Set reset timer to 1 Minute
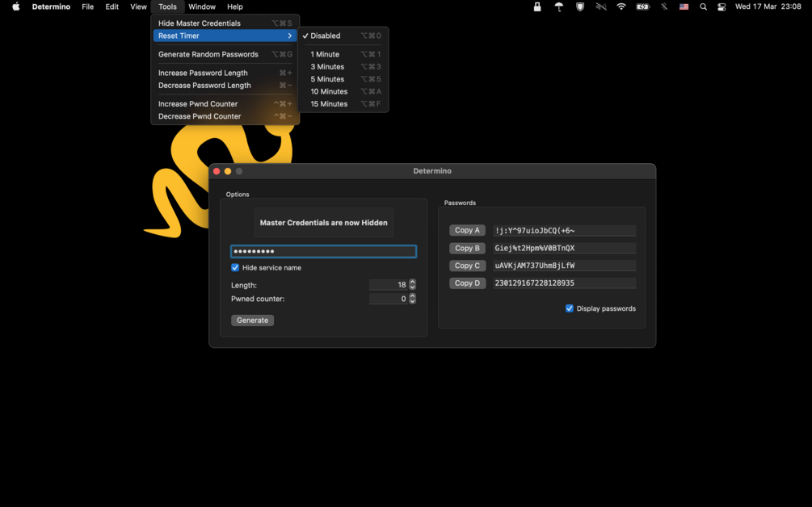 (x=343, y=54)
